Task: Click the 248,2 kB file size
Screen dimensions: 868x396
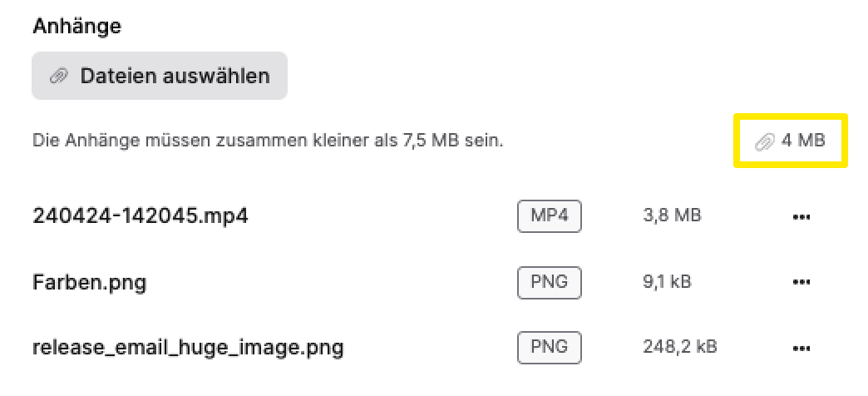Action: (x=680, y=347)
